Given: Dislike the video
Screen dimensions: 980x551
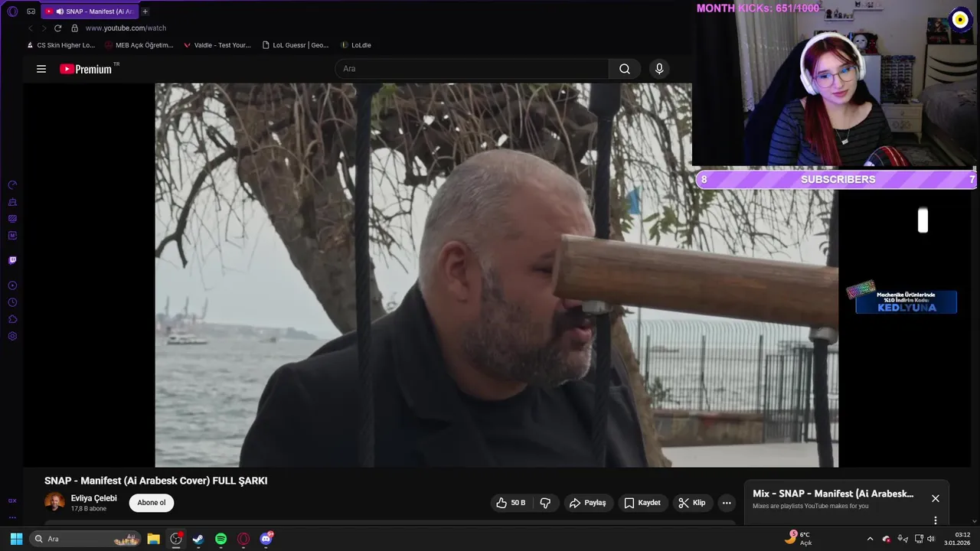Looking at the screenshot, I should tap(546, 503).
